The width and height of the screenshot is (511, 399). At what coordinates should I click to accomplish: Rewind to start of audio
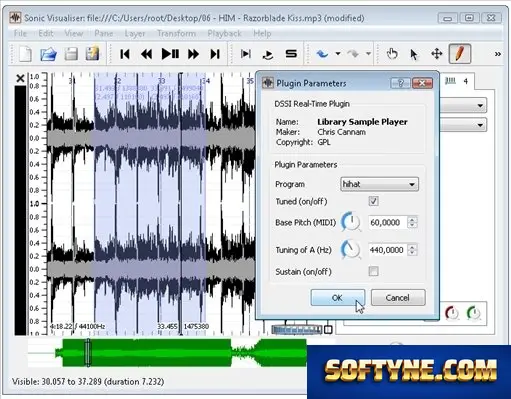click(125, 54)
